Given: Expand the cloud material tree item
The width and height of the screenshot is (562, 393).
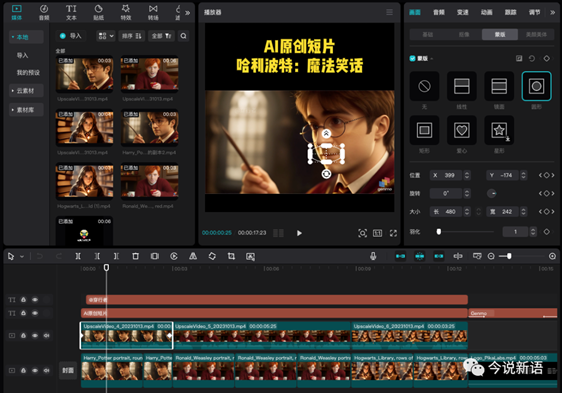Looking at the screenshot, I should (x=26, y=91).
